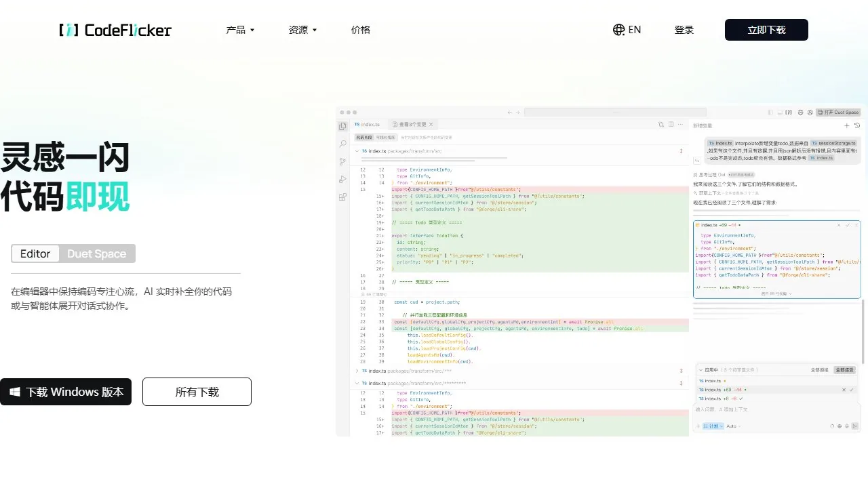Click the split editor icon
Viewport: 868px width, 488px height.
(x=671, y=125)
